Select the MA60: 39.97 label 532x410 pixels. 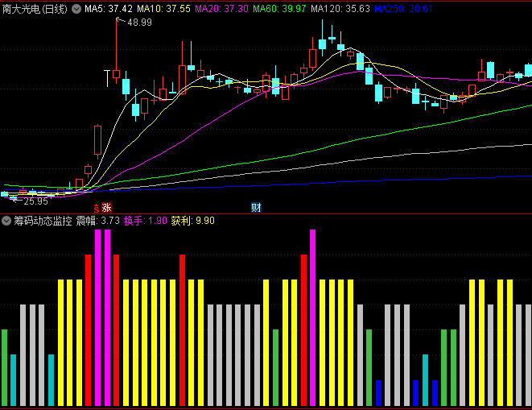coord(279,9)
